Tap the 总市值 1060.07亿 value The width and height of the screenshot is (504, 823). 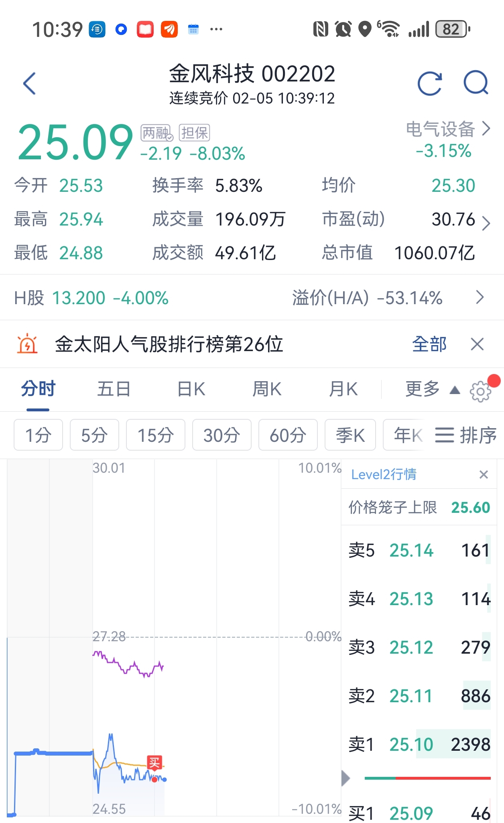pos(435,253)
